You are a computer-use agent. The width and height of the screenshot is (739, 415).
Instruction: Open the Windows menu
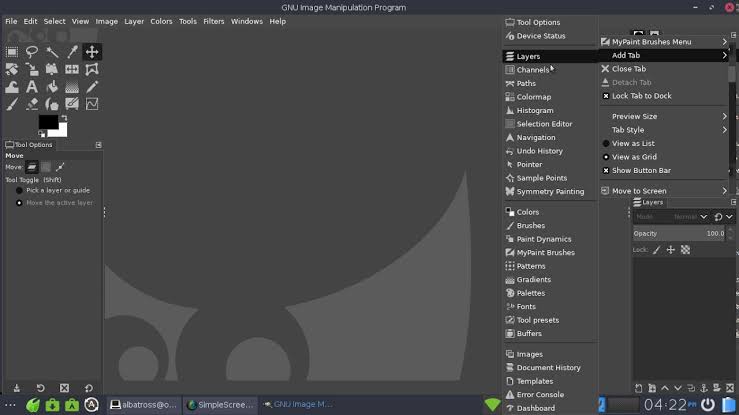point(246,21)
